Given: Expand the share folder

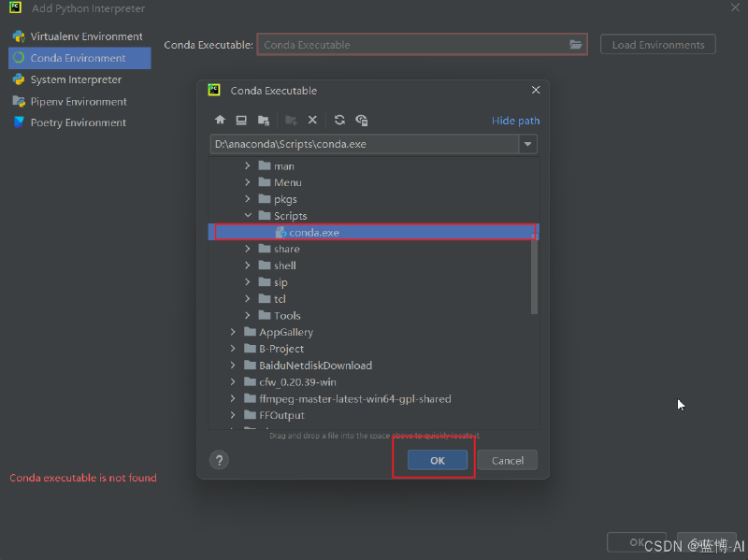Looking at the screenshot, I should 247,249.
